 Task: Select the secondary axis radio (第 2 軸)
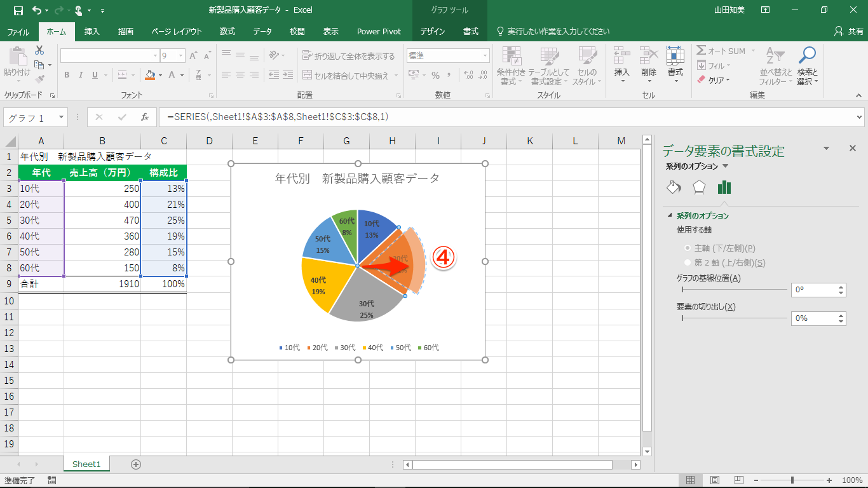(x=686, y=262)
